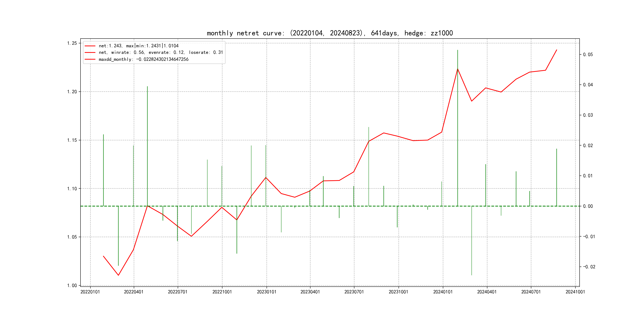Click the chart title text

click(x=330, y=33)
